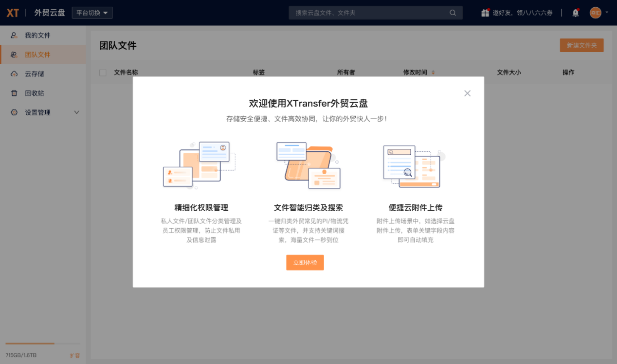Screen dimensions: 617x364
Task: Expand the 设置管理 chevron
Action: coord(76,112)
